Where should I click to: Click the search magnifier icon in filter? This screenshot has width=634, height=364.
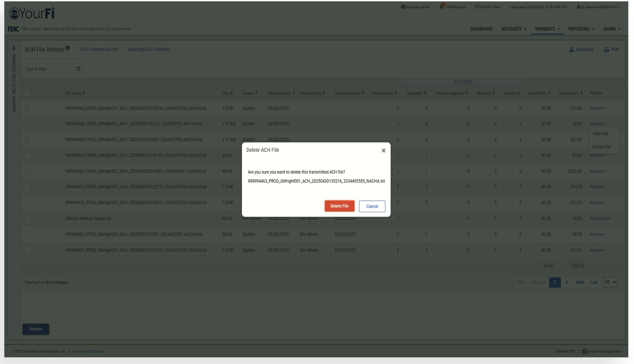pyautogui.click(x=79, y=69)
